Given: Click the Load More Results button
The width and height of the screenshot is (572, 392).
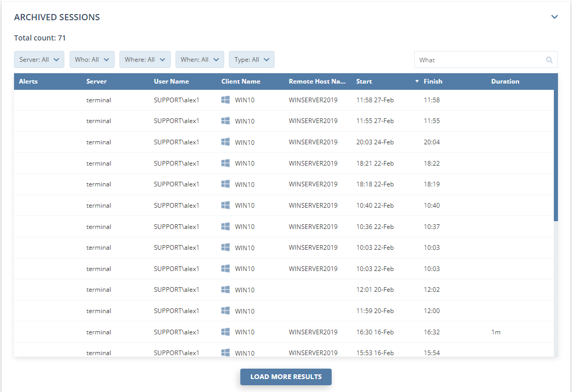Looking at the screenshot, I should [x=285, y=377].
